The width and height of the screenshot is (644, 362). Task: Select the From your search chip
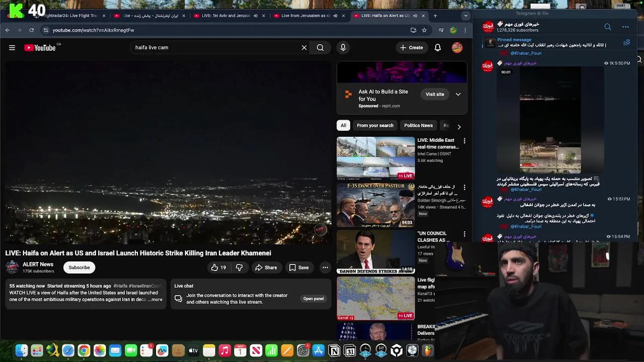click(x=375, y=126)
